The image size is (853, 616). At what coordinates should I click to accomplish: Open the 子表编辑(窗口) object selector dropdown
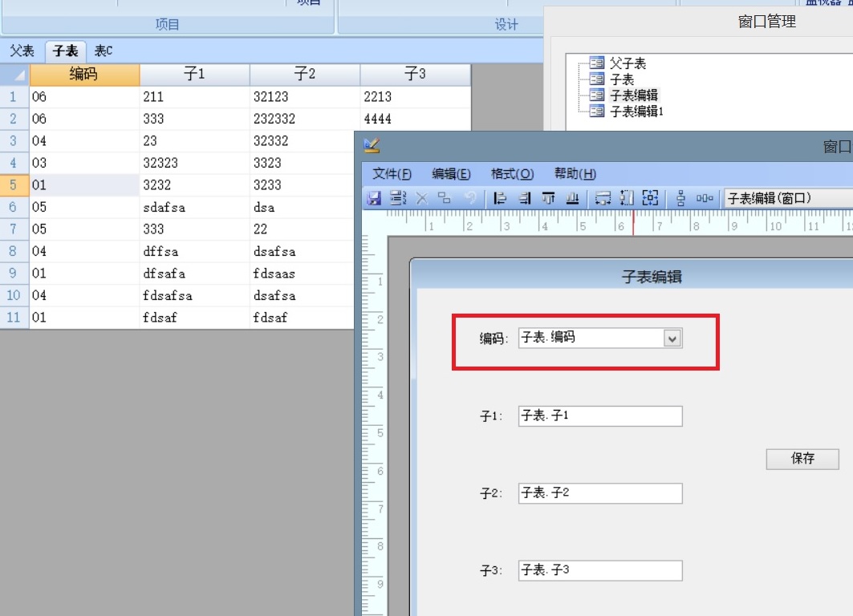pos(786,198)
